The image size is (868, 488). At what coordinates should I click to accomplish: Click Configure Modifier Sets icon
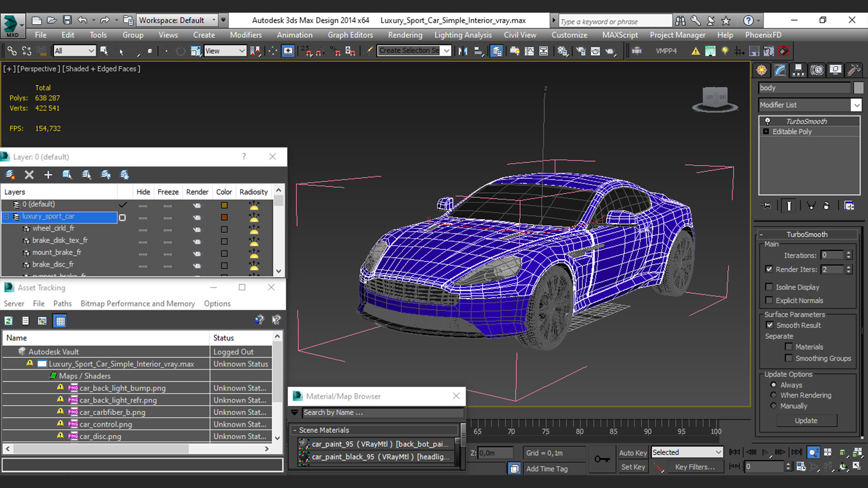[849, 206]
